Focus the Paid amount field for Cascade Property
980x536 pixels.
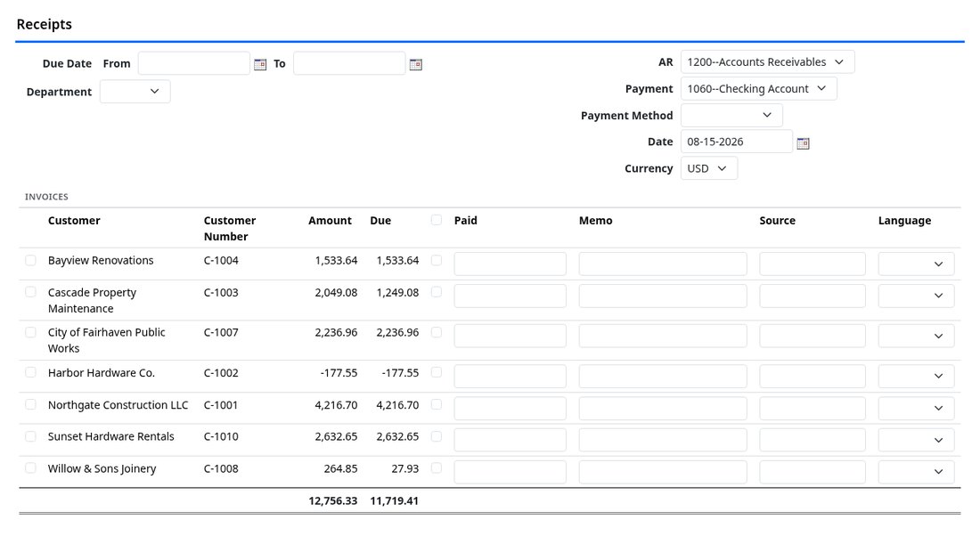510,296
